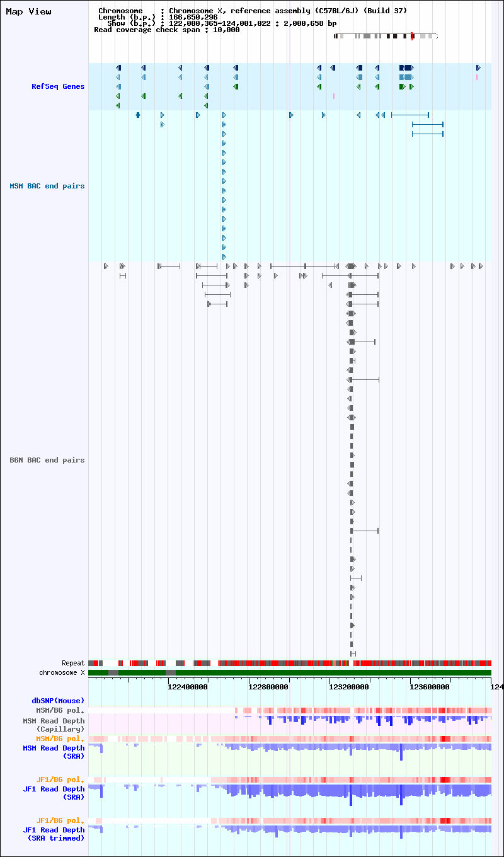Viewport: 504px width, 857px height.
Task: Select the B6N BAC end pairs label
Action: point(47,460)
